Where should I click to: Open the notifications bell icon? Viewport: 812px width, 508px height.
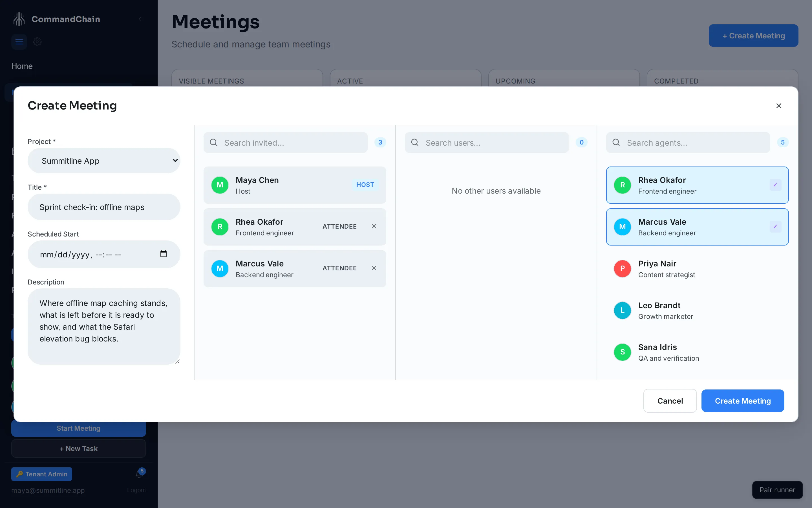(x=139, y=474)
